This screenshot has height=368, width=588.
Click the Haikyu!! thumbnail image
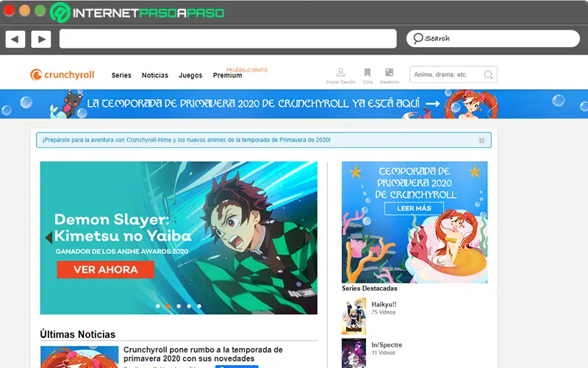click(x=354, y=316)
